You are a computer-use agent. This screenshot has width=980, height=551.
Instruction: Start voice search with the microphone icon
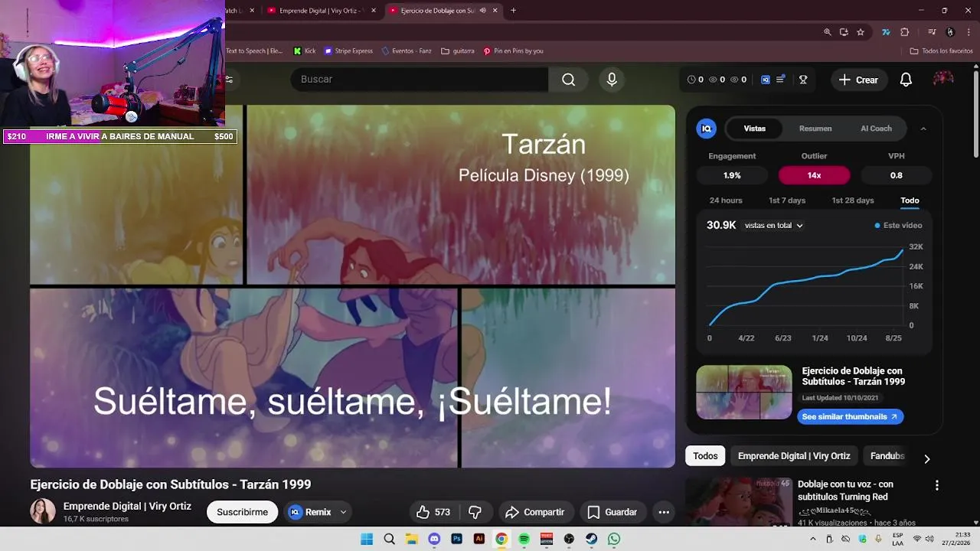coord(611,80)
